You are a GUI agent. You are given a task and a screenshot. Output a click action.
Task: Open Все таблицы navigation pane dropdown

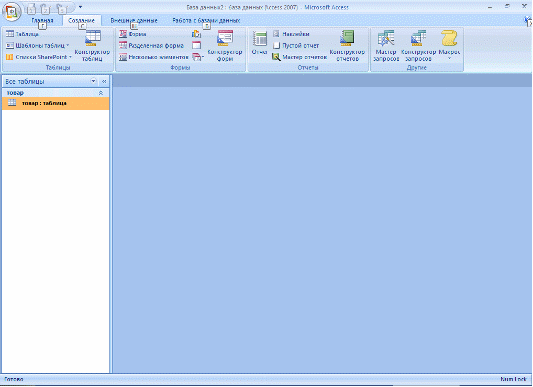(x=93, y=81)
